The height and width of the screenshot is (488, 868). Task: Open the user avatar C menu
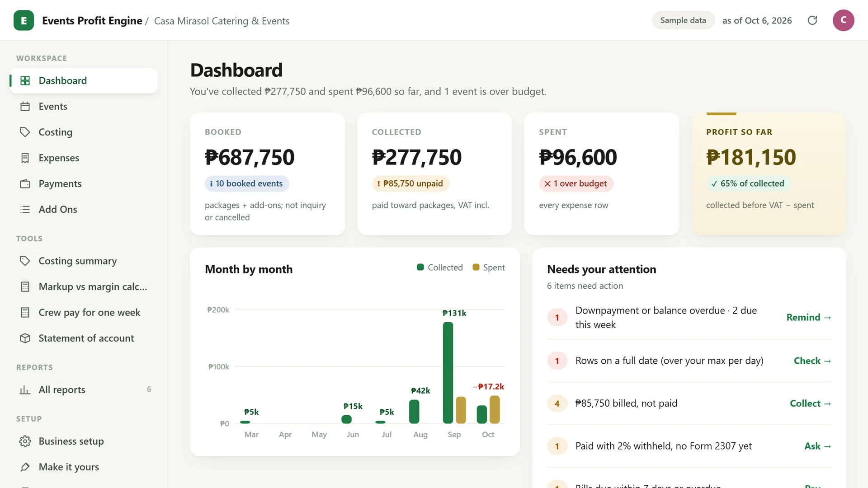tap(843, 20)
